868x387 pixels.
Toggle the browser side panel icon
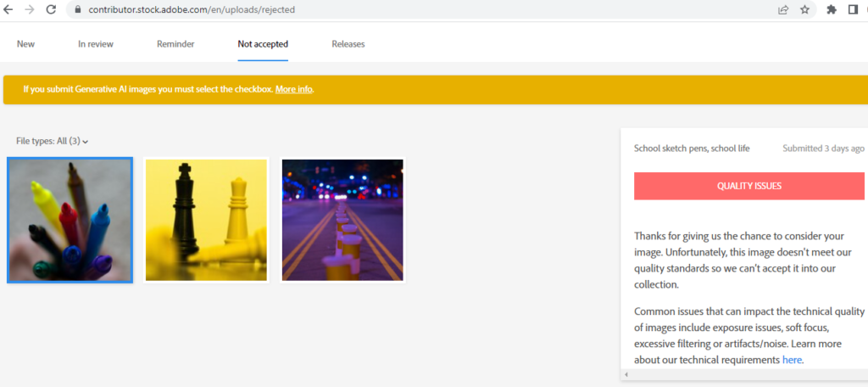pos(853,9)
